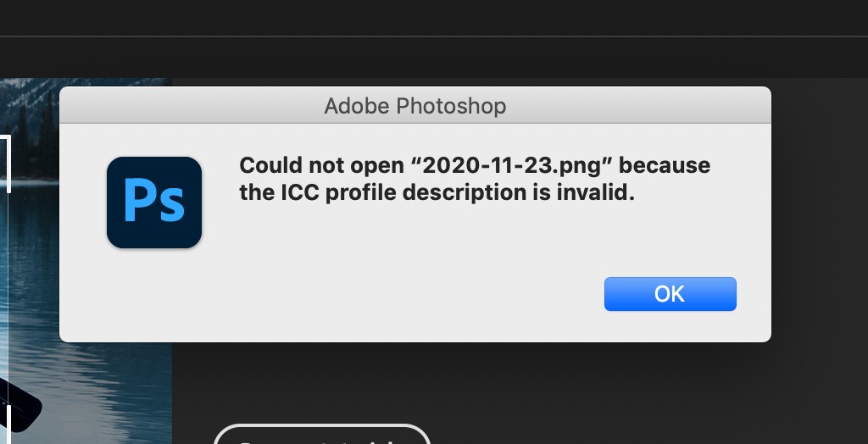Screen dimensions: 868x444
Task: Click the forest treeline in the background photo
Action: 34,110
